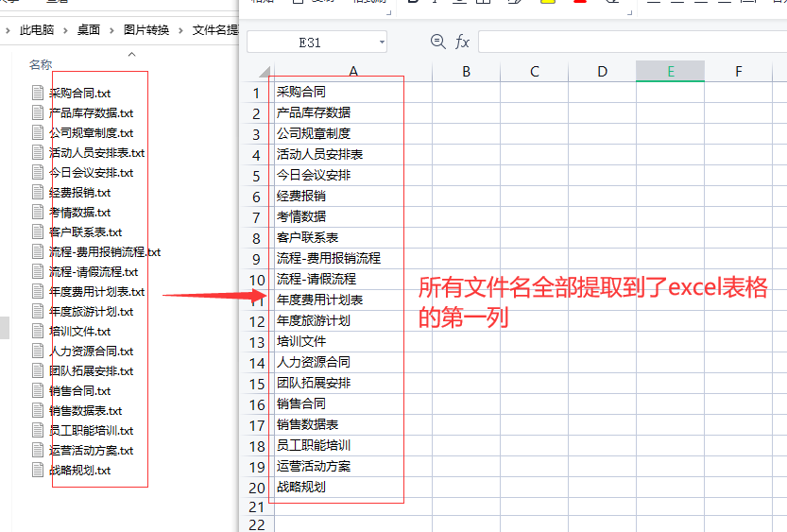
Task: Click the fx insert function icon
Action: click(x=462, y=42)
